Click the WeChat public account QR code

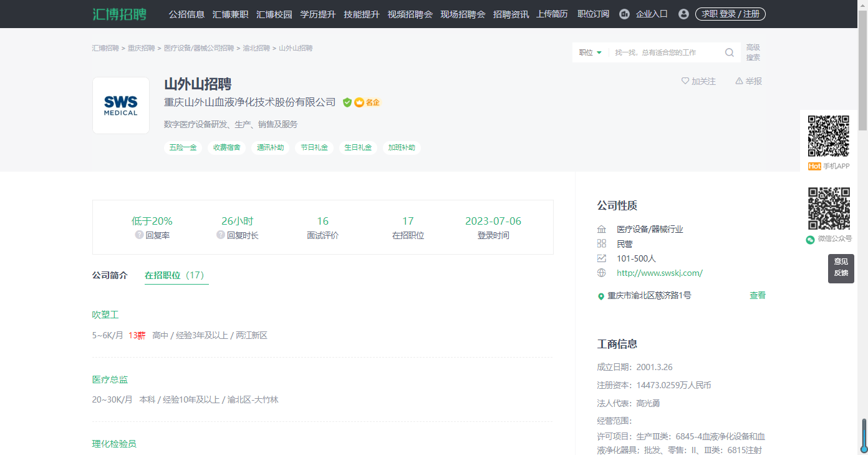829,208
